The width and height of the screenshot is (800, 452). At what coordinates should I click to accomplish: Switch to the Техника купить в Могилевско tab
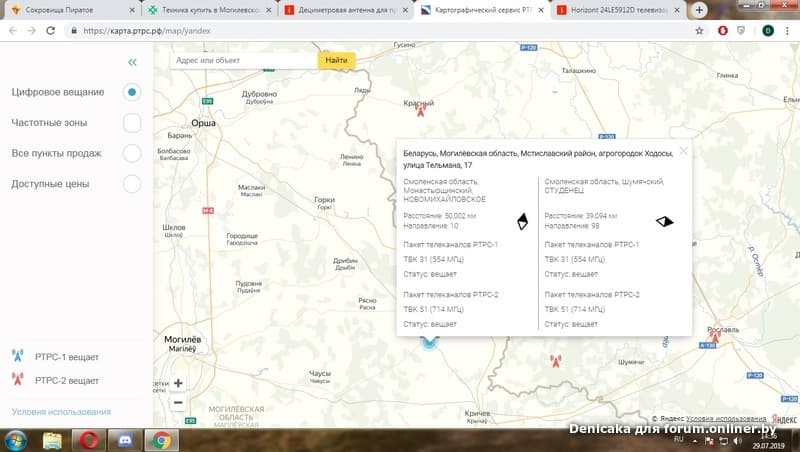click(x=211, y=10)
